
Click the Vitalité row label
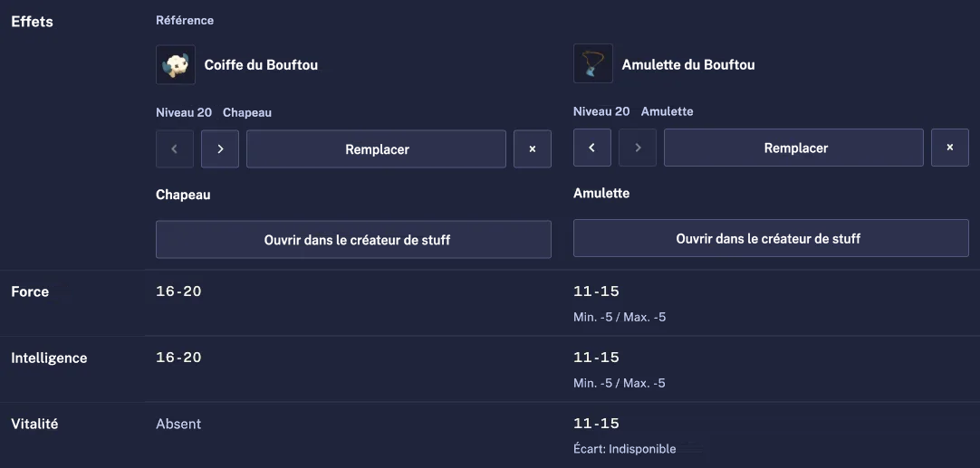35,424
